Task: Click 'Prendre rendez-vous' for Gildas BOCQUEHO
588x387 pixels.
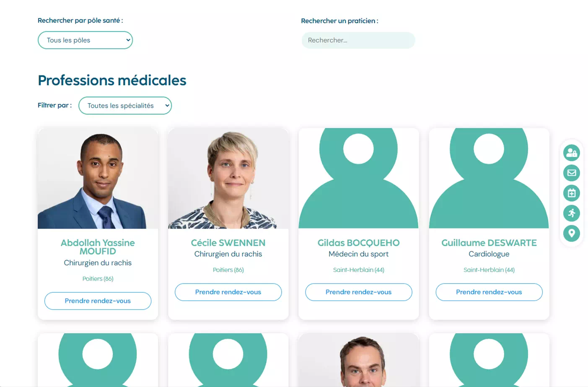Action: (x=358, y=292)
